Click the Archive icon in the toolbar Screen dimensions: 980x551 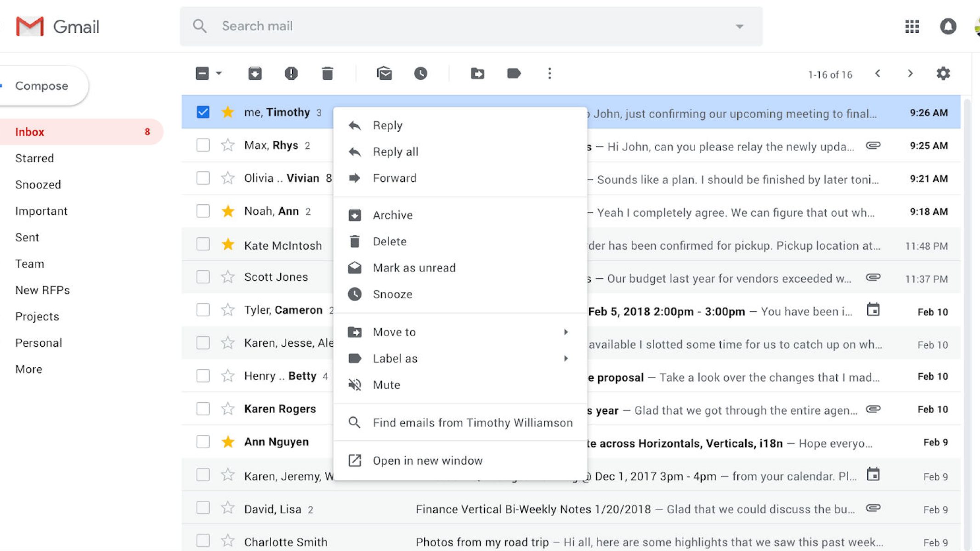pyautogui.click(x=255, y=73)
